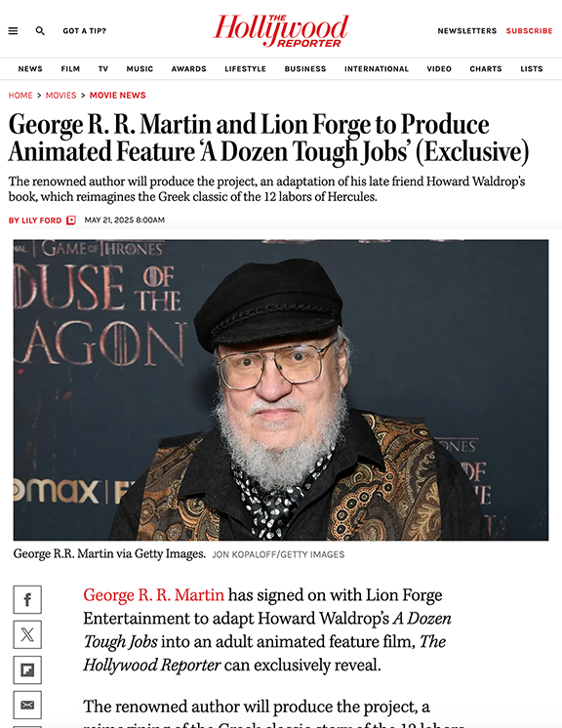Open the Awards navigation tab
The width and height of the screenshot is (562, 728).
pyautogui.click(x=189, y=68)
